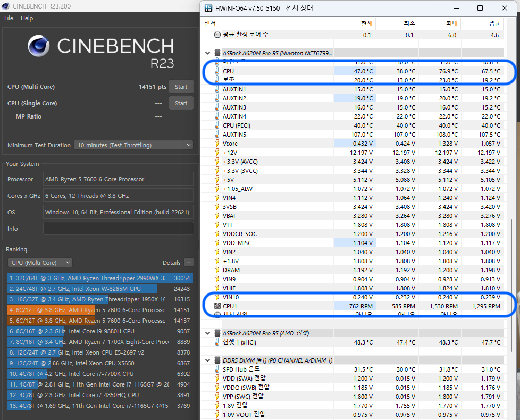This screenshot has height=420, width=520.
Task: Click the 1.0V VOUT voltage lightning icon
Action: (217, 414)
